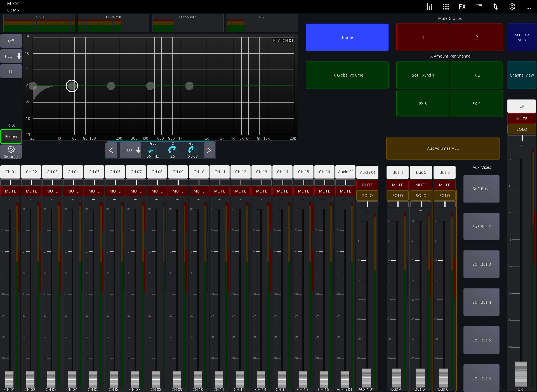The width and height of the screenshot is (537, 392).
Task: Open the scenes folder icon
Action: tap(479, 6)
